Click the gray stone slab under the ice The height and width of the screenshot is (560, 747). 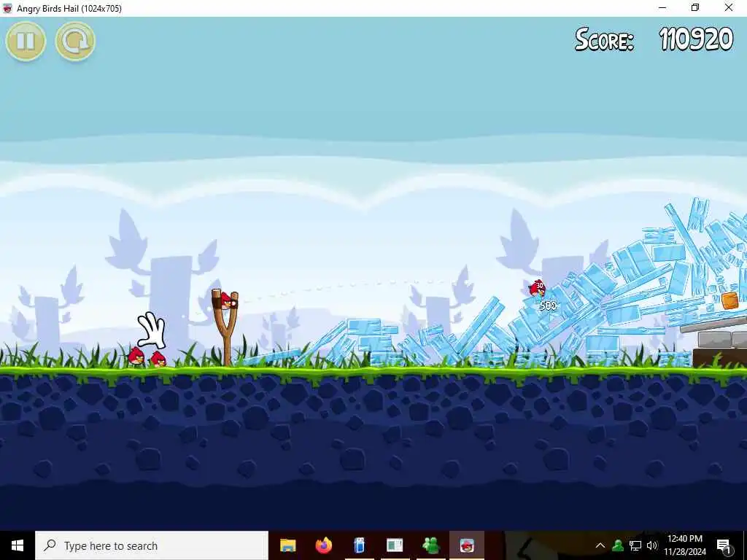(713, 324)
